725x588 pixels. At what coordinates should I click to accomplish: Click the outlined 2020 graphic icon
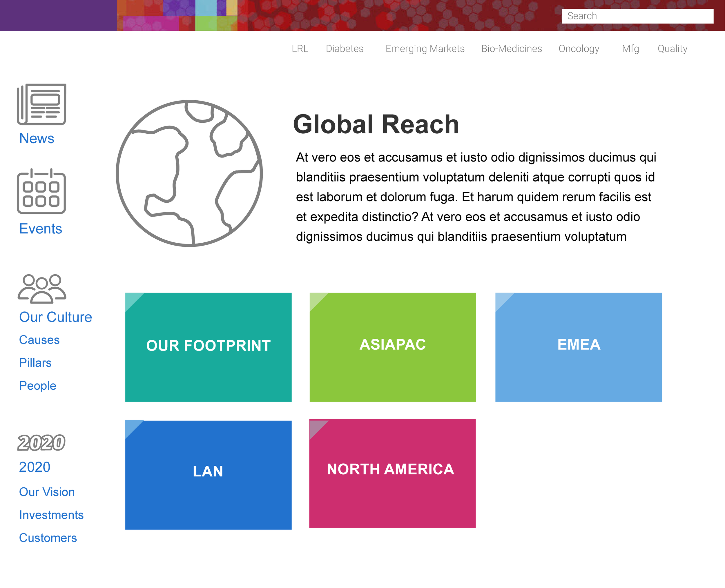coord(41,443)
